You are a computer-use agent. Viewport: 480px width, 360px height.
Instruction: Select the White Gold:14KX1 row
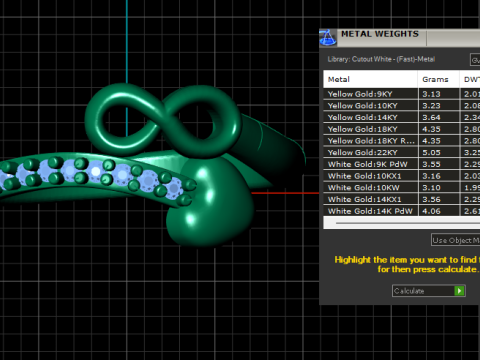coord(402,199)
